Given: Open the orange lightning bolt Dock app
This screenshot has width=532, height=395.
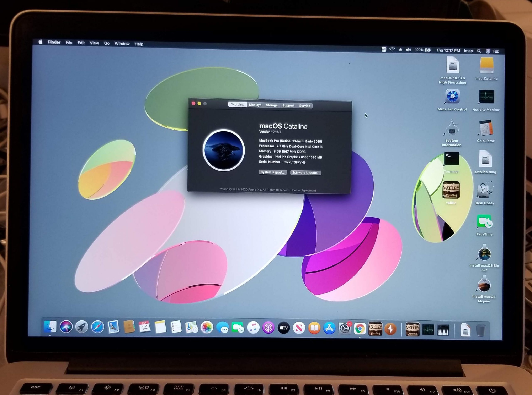Looking at the screenshot, I should tap(390, 329).
